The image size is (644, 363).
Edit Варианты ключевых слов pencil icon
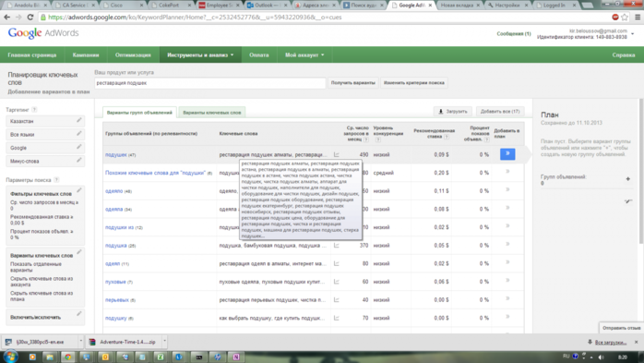pyautogui.click(x=78, y=252)
